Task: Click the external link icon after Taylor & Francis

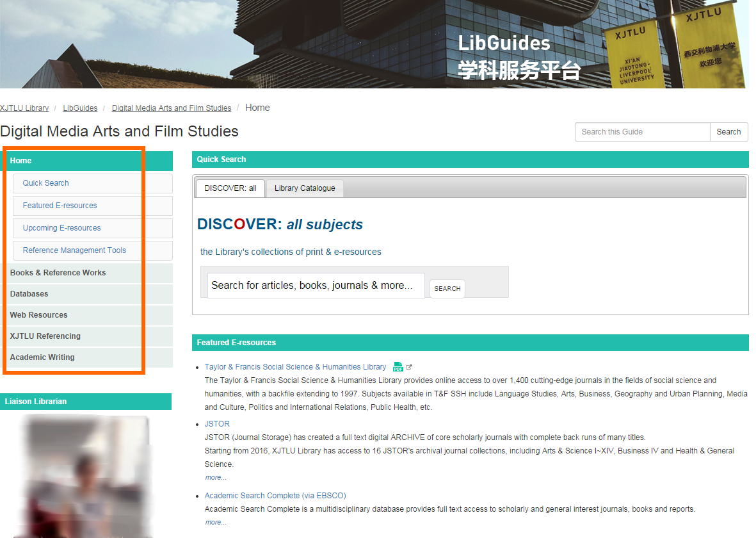Action: [409, 367]
